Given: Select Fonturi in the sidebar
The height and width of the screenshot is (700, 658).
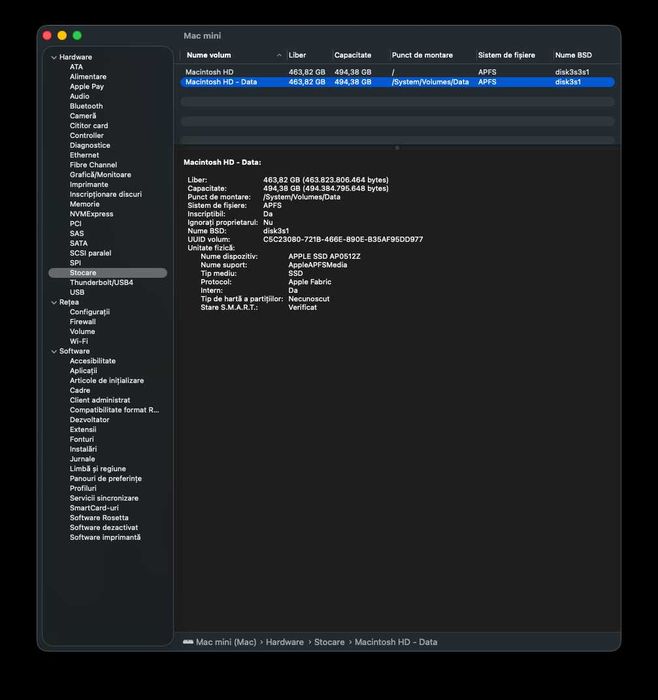Looking at the screenshot, I should (x=82, y=440).
